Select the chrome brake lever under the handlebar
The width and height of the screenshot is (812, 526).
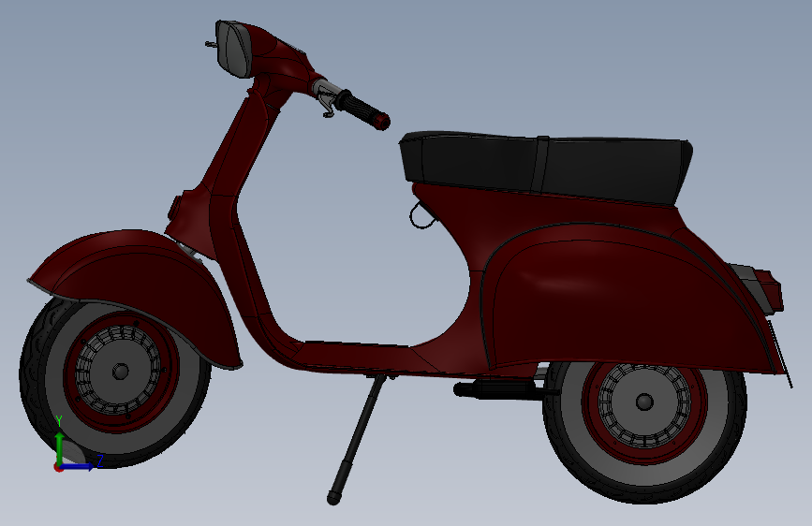click(x=325, y=103)
